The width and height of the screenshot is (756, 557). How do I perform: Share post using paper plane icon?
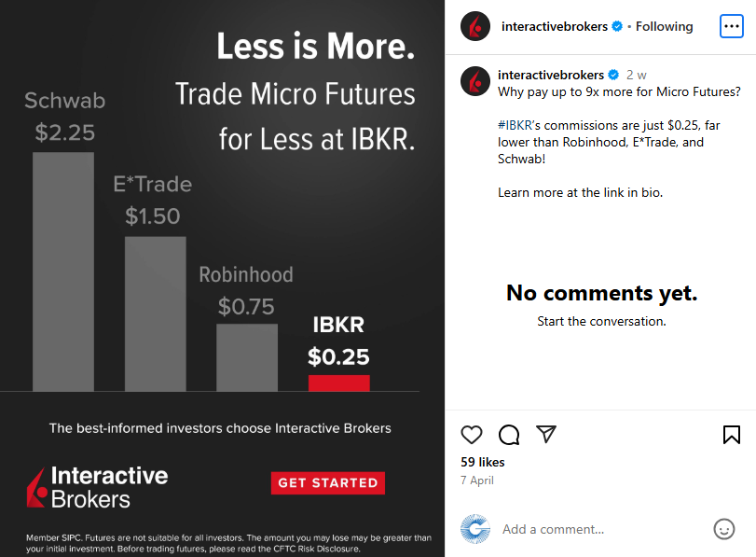point(546,435)
